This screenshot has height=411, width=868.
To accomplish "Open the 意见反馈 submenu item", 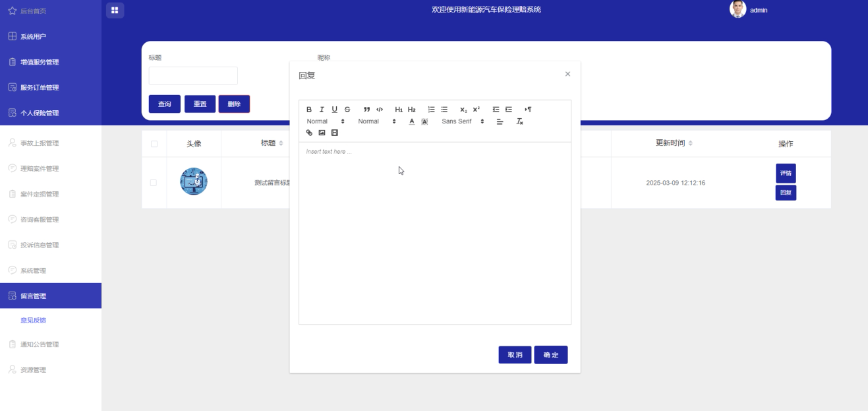I will click(x=33, y=321).
